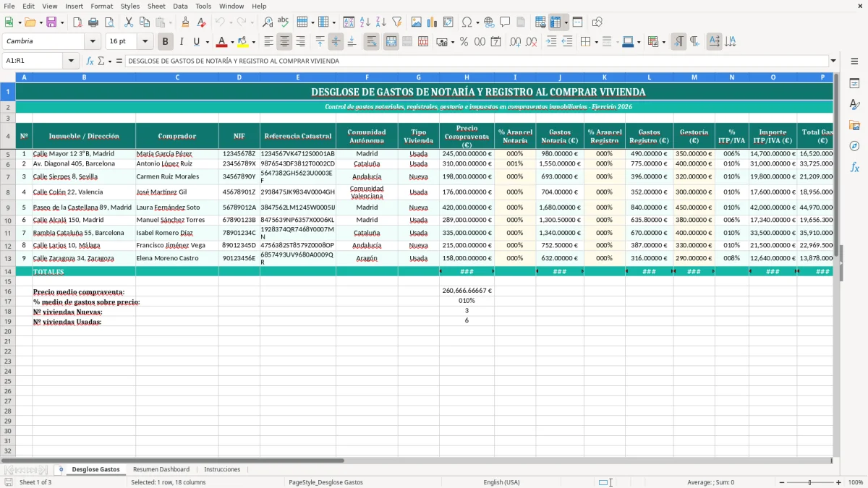Click the Function Wizard fx icon
The image size is (868, 488).
(x=90, y=61)
